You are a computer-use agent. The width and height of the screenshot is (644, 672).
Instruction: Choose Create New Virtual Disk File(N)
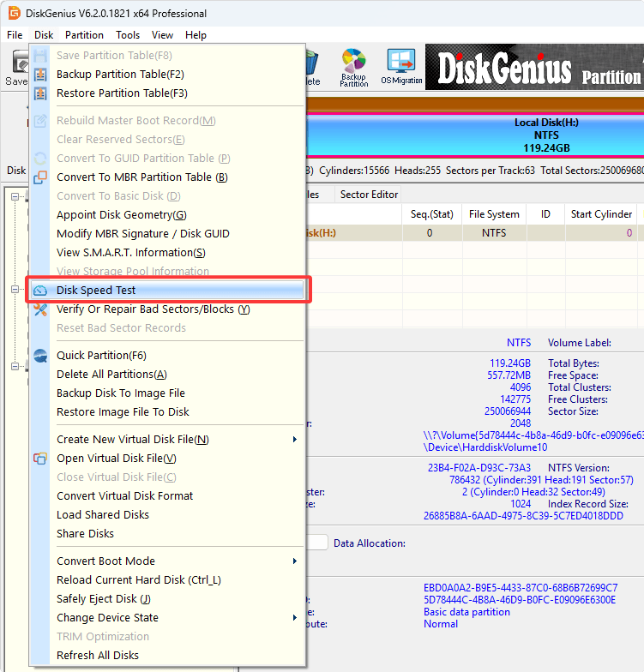click(x=168, y=439)
